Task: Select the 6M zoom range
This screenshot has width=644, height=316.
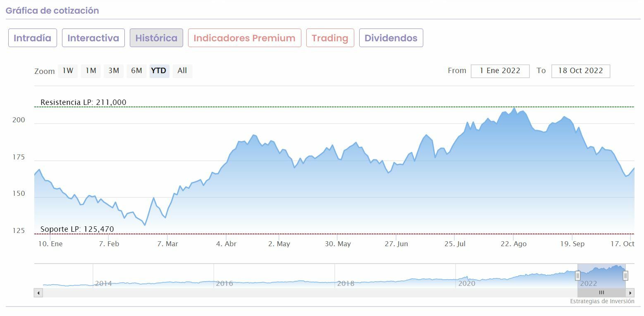Action: [136, 71]
